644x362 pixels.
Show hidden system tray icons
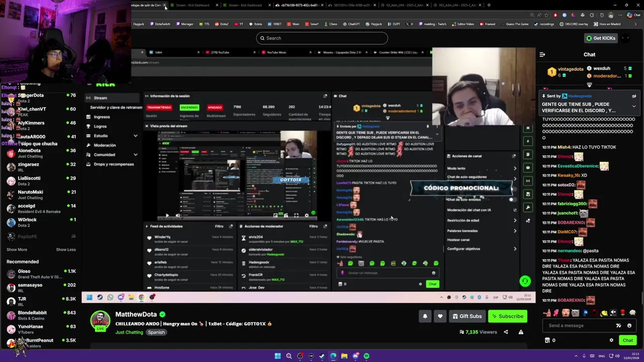tap(576, 356)
